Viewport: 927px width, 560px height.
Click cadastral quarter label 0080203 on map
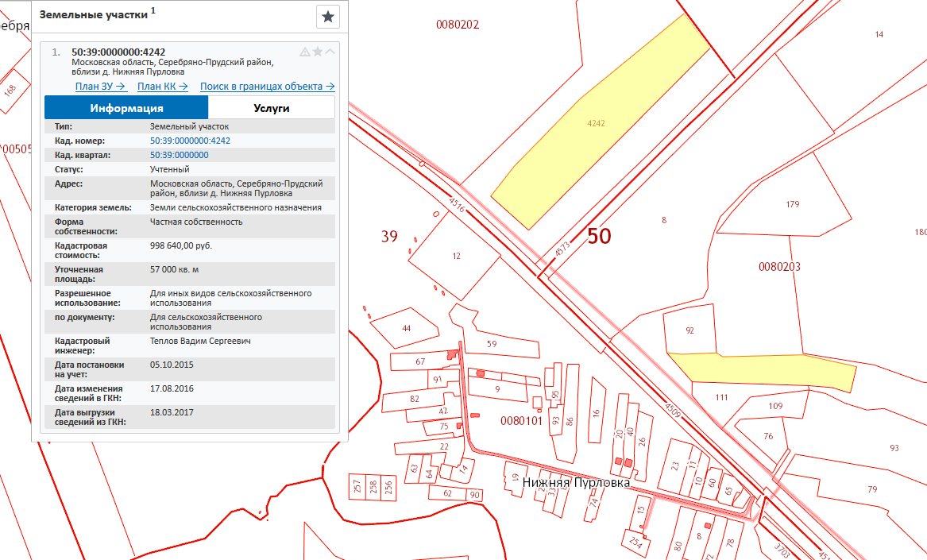pyautogui.click(x=779, y=267)
